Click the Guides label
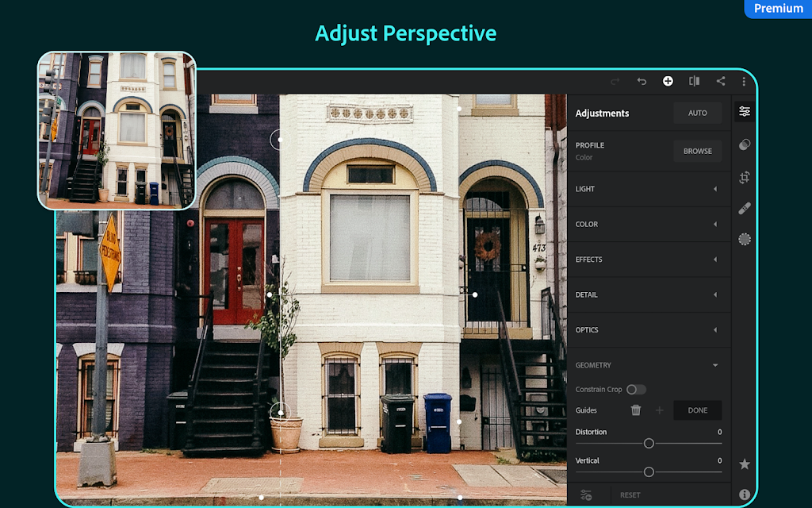This screenshot has height=508, width=812. pyautogui.click(x=586, y=410)
